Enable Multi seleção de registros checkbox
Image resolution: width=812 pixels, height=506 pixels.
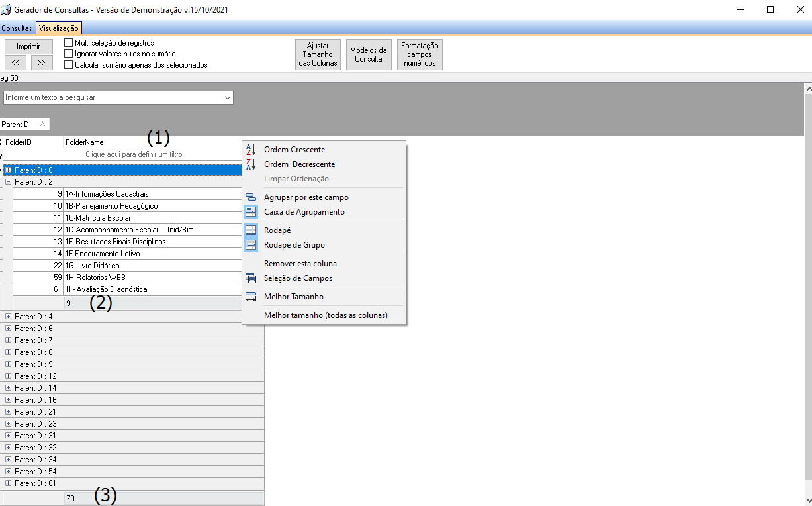pyautogui.click(x=68, y=43)
